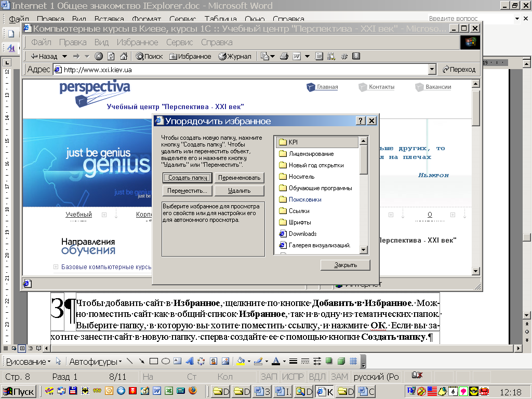Open Журнал (History) in IE toolbar

[x=235, y=56]
